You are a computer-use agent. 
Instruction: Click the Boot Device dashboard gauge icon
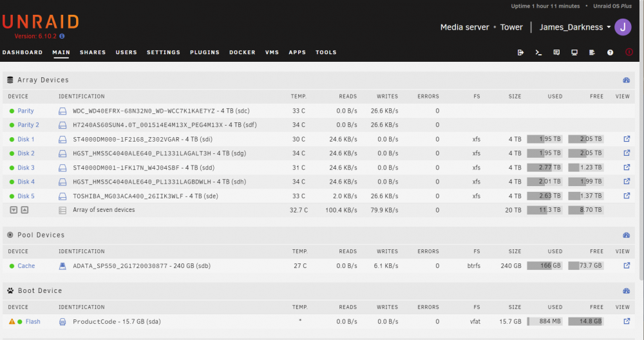tap(626, 290)
